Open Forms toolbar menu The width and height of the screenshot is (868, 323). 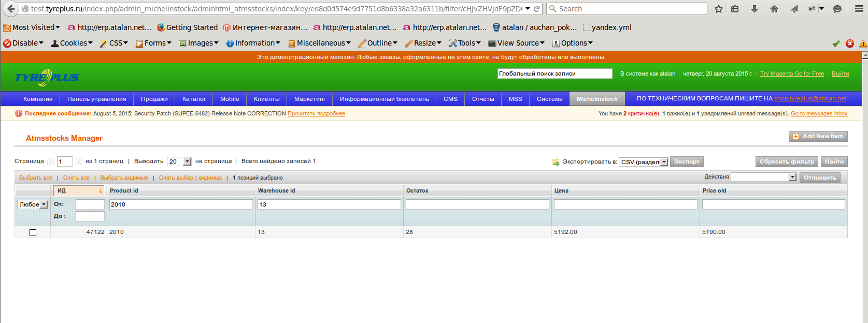[153, 43]
